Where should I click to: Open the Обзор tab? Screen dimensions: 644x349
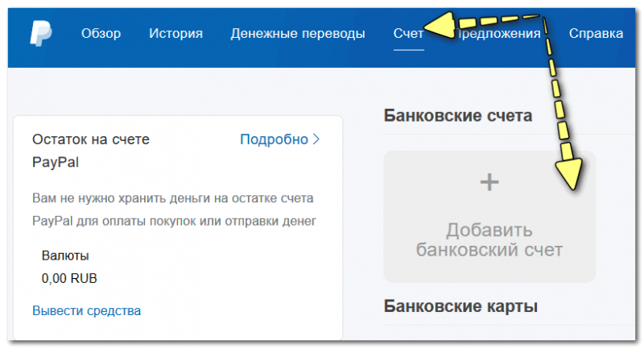[101, 33]
